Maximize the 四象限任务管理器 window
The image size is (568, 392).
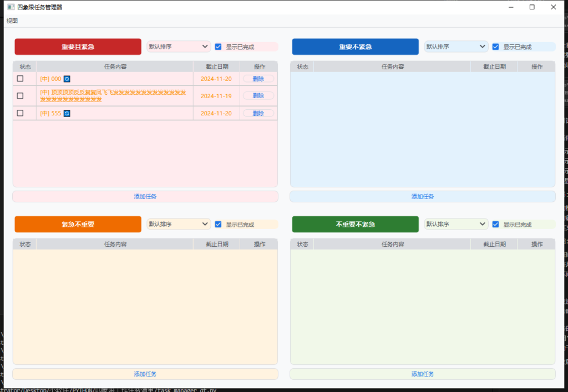pyautogui.click(x=532, y=7)
